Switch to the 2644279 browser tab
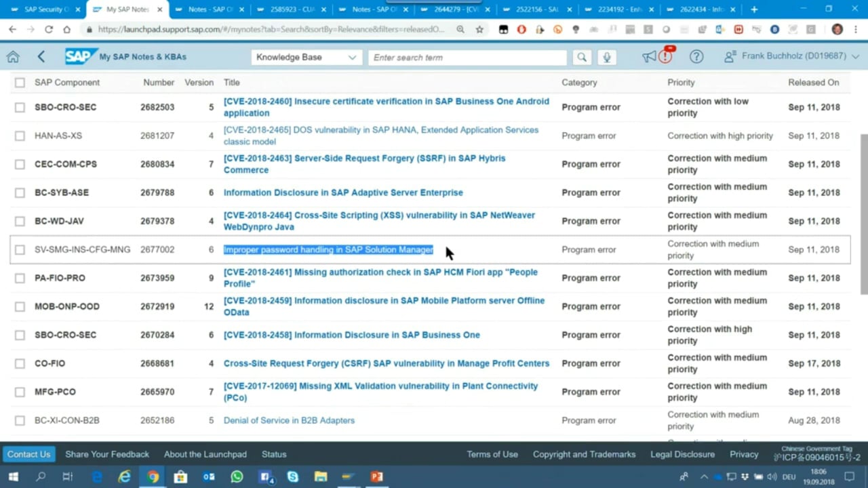 coord(456,9)
